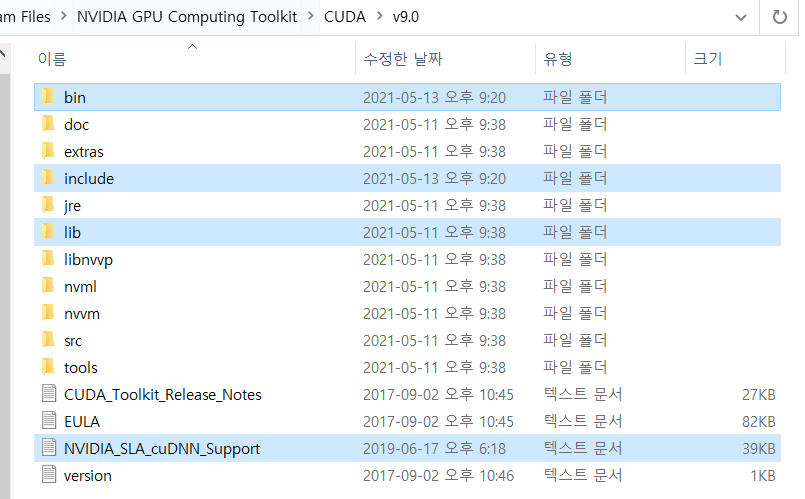Select the doc folder name
Screen dimensions: 805x499
click(76, 125)
